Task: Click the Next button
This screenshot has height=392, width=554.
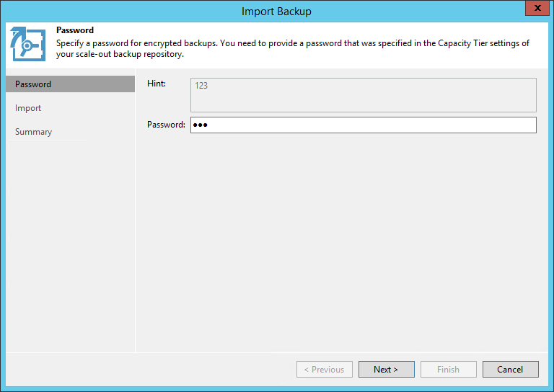Action: click(x=386, y=370)
